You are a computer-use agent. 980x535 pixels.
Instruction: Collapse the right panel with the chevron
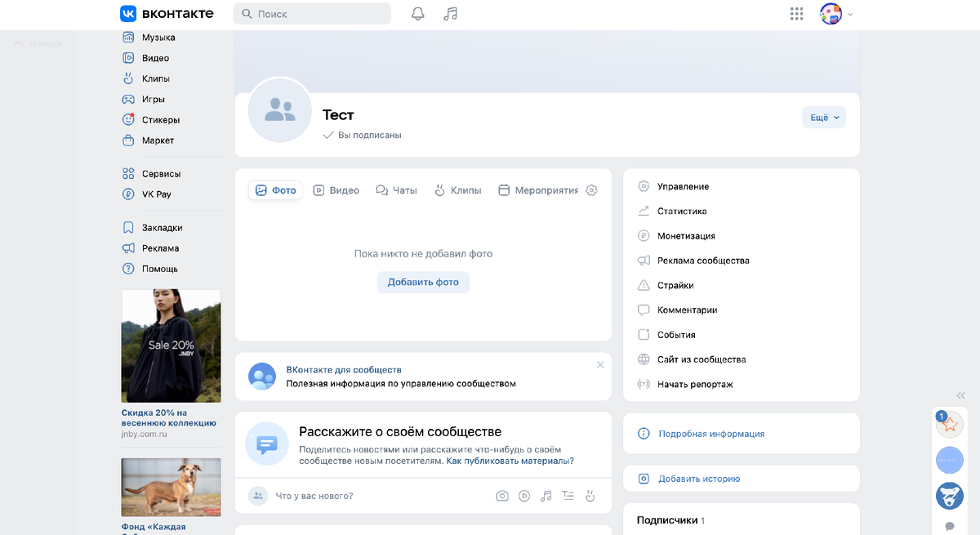click(x=960, y=395)
